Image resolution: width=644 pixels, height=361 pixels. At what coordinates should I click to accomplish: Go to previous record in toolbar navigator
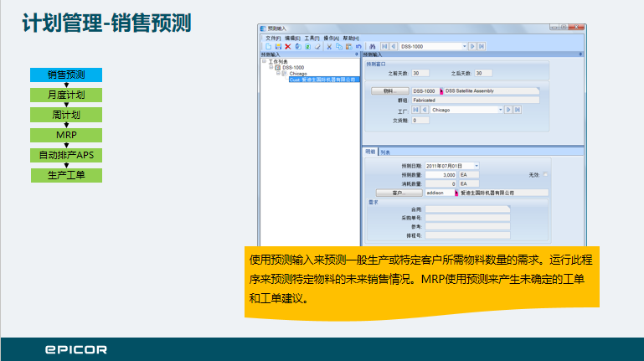(x=394, y=46)
